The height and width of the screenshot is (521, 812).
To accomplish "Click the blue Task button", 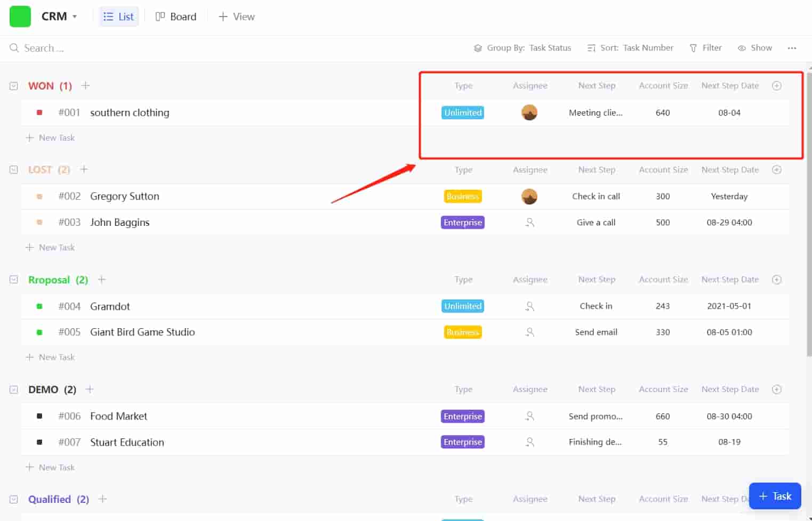I will point(775,495).
